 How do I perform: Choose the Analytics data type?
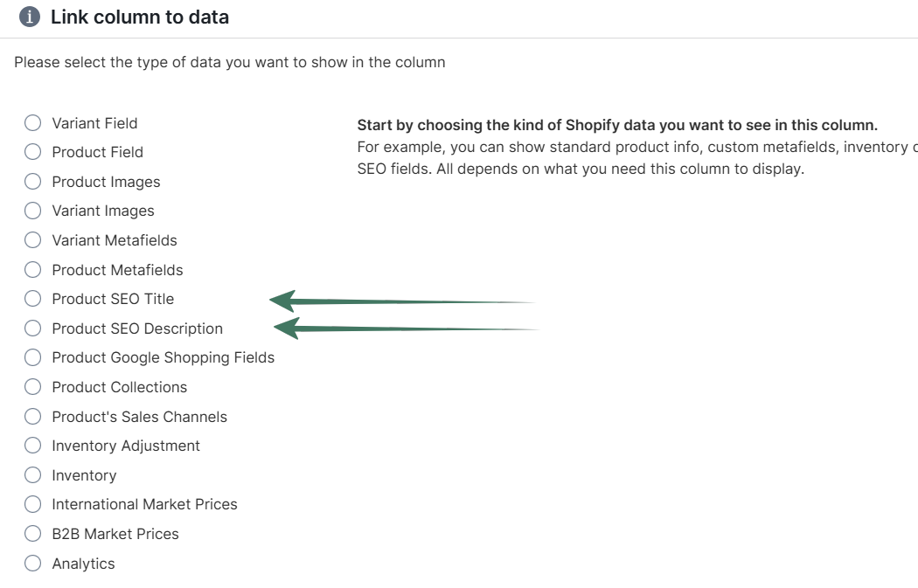[32, 563]
